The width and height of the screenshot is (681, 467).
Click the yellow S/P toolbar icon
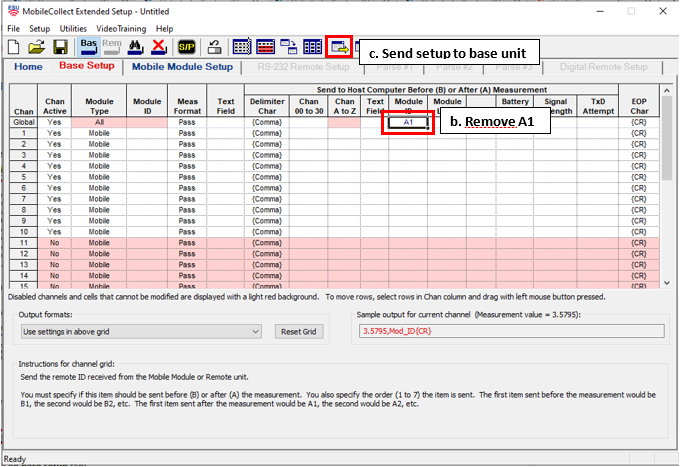coord(187,47)
